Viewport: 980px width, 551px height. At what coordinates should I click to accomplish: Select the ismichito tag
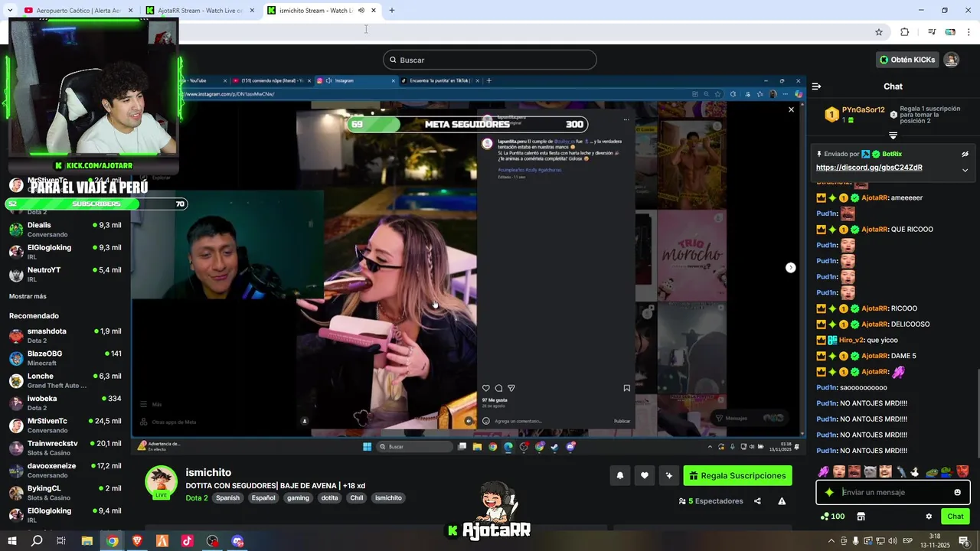click(388, 497)
